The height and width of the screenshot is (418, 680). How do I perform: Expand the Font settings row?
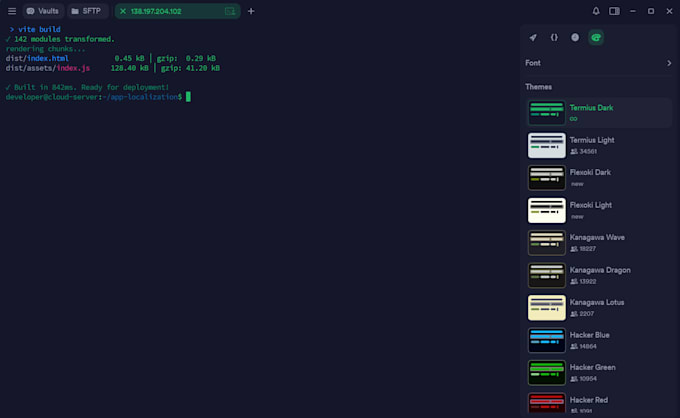(598, 63)
